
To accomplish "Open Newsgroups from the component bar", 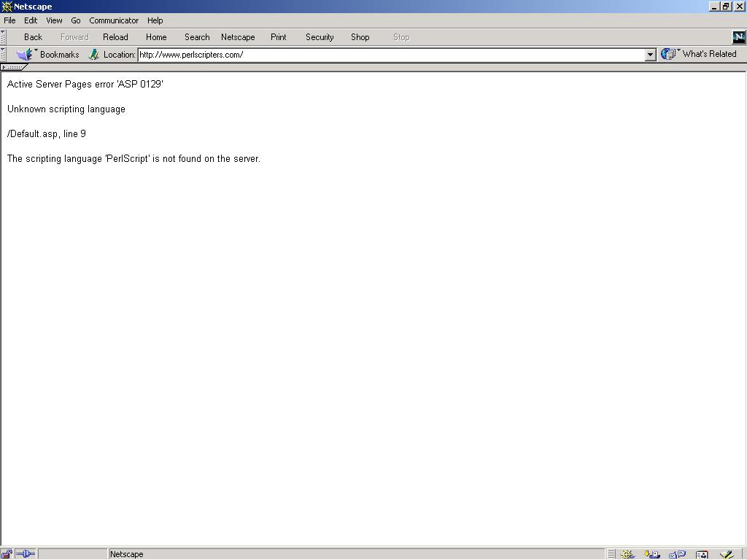I will click(x=677, y=554).
